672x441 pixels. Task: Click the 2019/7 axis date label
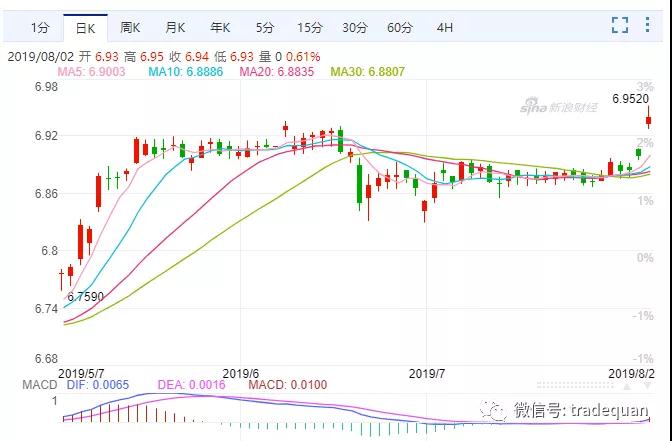(x=427, y=373)
